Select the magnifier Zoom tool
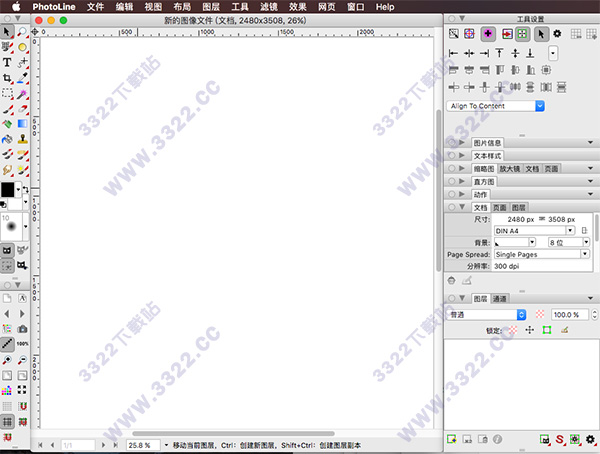This screenshot has width=600, height=454. (x=23, y=32)
